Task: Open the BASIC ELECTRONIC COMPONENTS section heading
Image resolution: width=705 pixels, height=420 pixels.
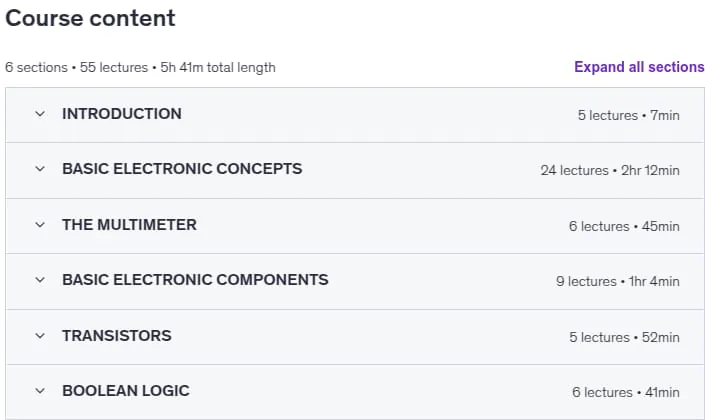Action: 195,280
